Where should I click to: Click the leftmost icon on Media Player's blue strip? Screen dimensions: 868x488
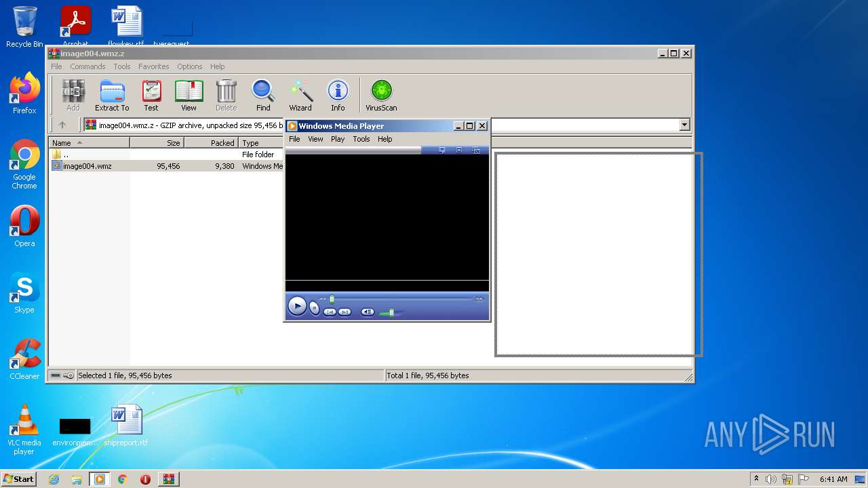(x=442, y=150)
